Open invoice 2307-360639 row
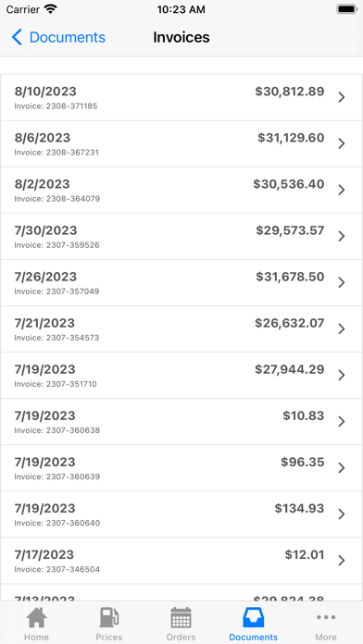Viewport: 363px width, 644px height. click(x=181, y=468)
